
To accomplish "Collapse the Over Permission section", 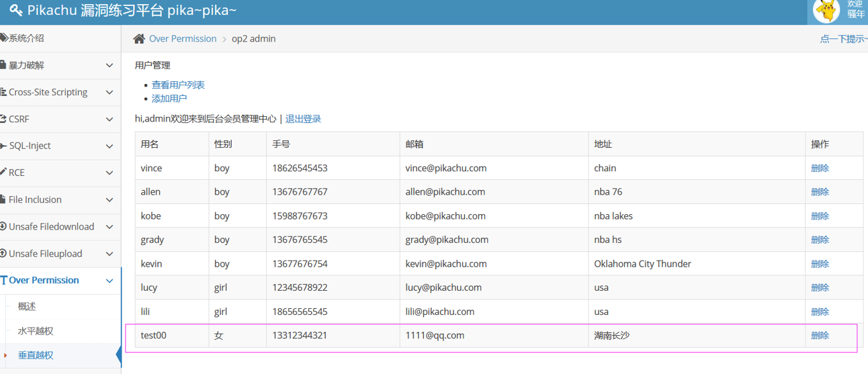I will (110, 281).
